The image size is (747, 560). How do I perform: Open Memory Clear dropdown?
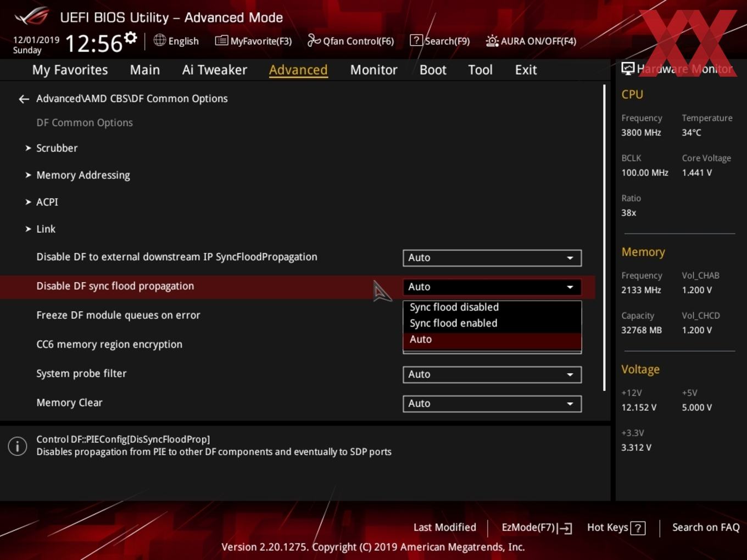click(x=492, y=404)
